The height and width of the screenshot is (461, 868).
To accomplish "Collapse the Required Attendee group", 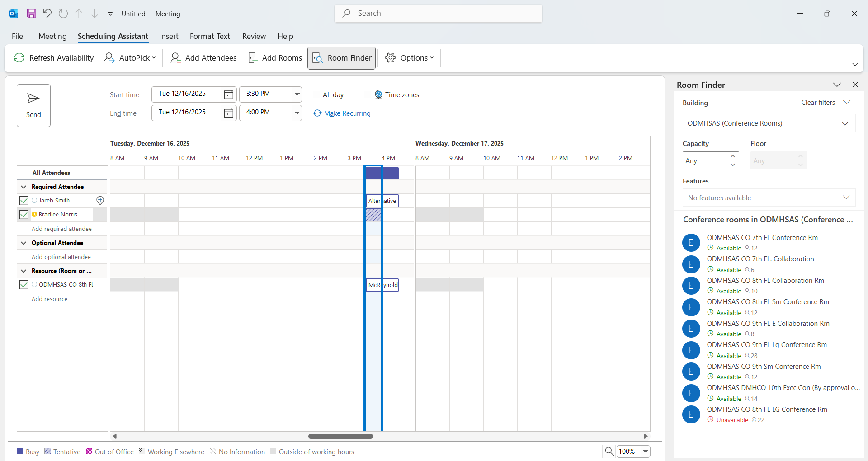I will click(24, 187).
